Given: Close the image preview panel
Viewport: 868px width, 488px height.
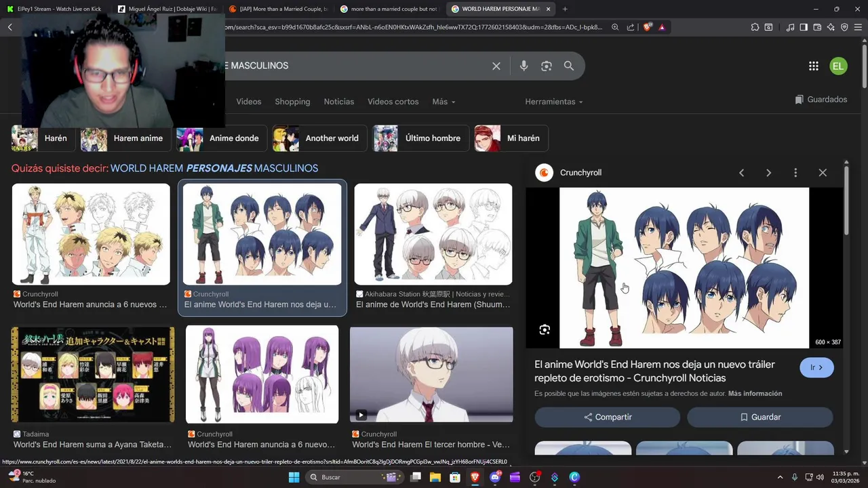Looking at the screenshot, I should point(823,173).
